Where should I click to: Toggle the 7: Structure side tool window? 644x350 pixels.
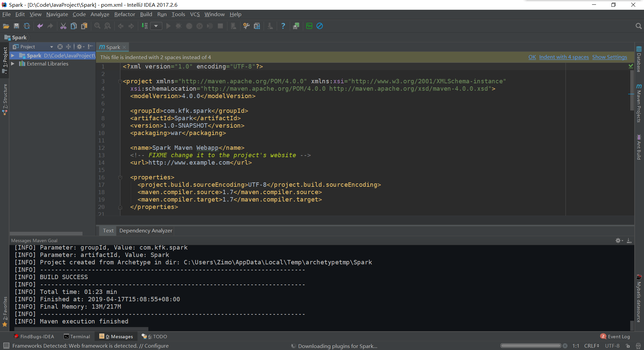point(5,99)
